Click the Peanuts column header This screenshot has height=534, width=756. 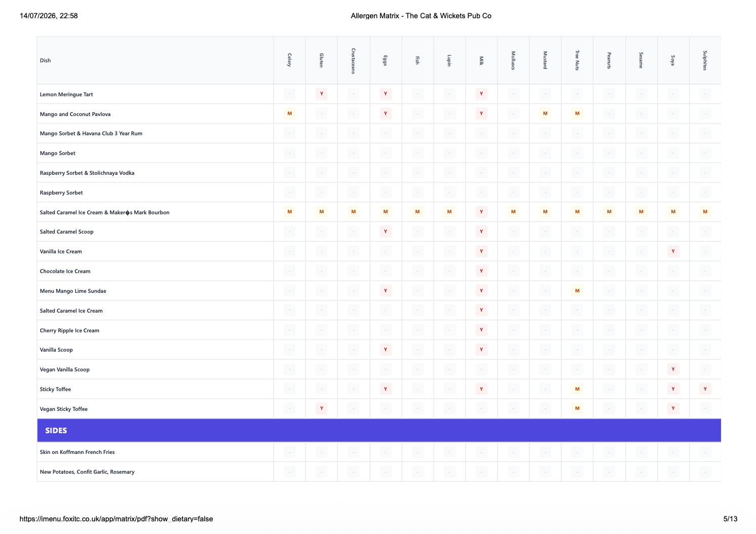click(x=609, y=60)
